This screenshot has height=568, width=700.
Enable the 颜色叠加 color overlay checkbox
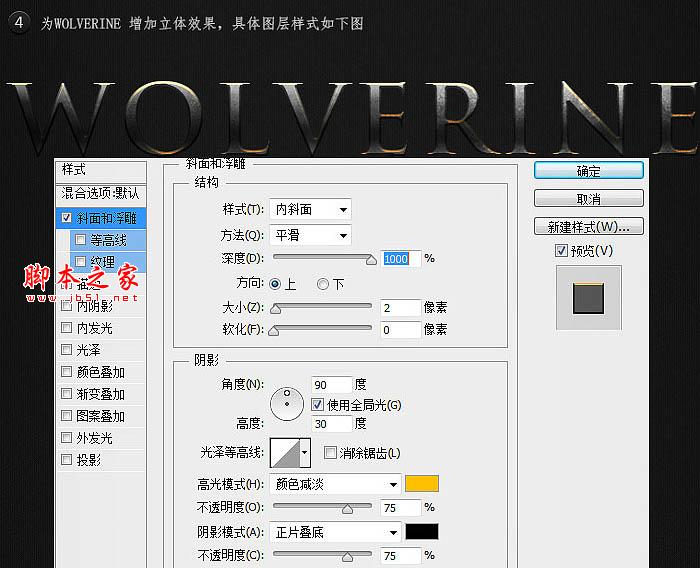(x=67, y=372)
